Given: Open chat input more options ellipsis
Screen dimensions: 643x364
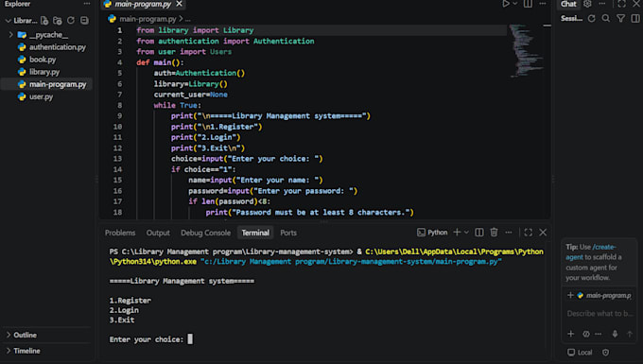Looking at the screenshot, I should pos(599,334).
